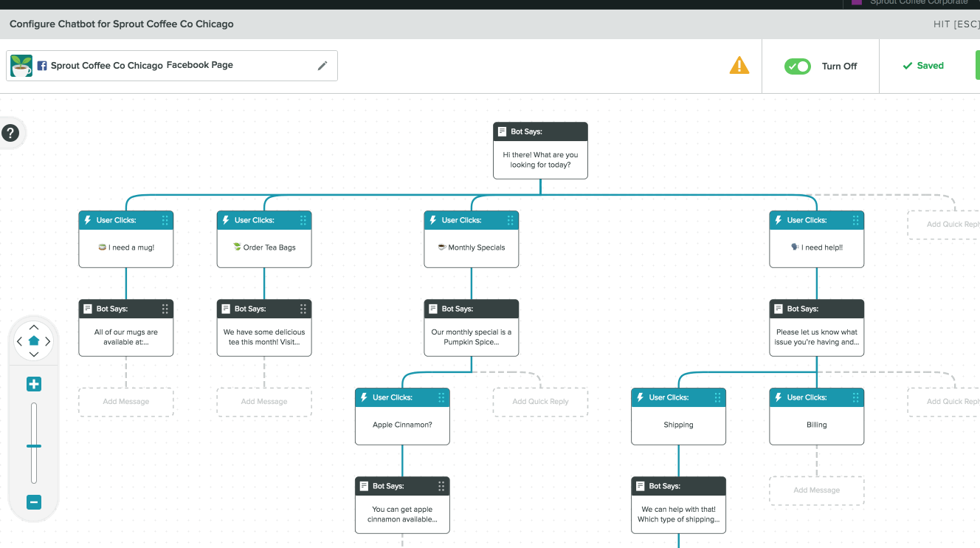Zoom out with the minus button

(x=34, y=502)
